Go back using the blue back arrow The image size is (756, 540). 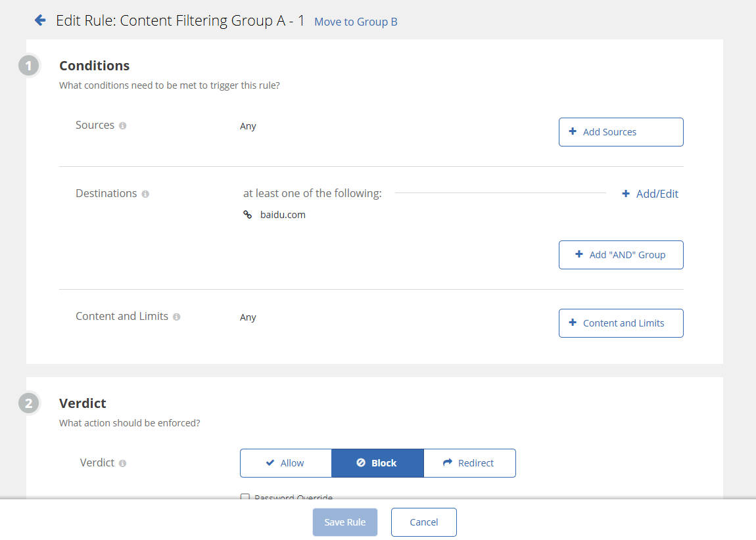40,20
